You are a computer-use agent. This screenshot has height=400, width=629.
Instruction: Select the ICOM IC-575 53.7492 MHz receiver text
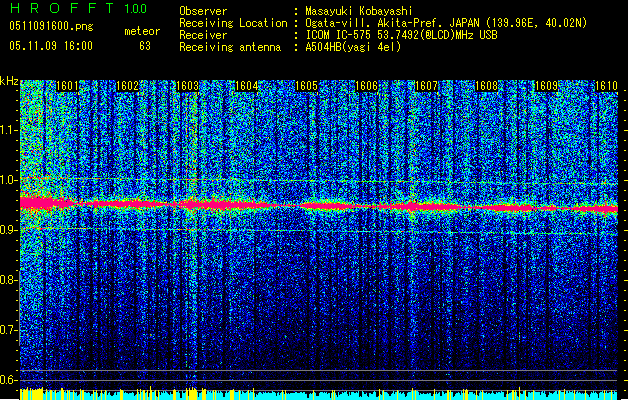pyautogui.click(x=402, y=35)
